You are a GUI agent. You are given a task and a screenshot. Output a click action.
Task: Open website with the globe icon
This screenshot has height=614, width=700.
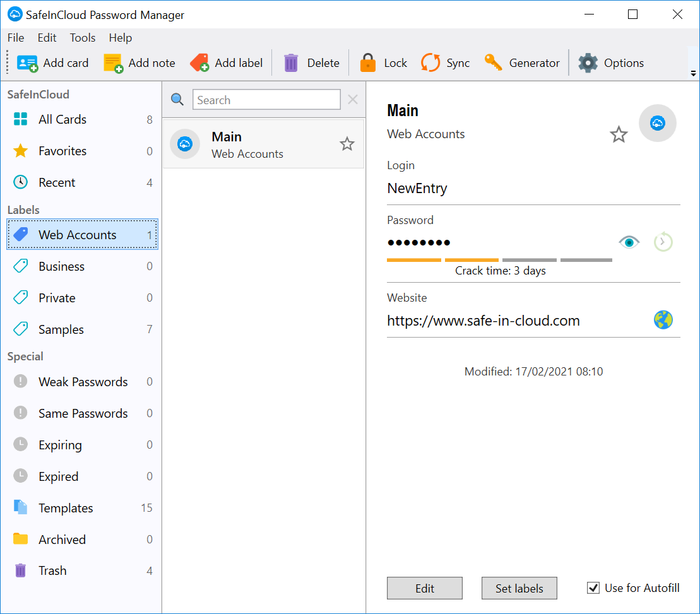click(x=663, y=320)
